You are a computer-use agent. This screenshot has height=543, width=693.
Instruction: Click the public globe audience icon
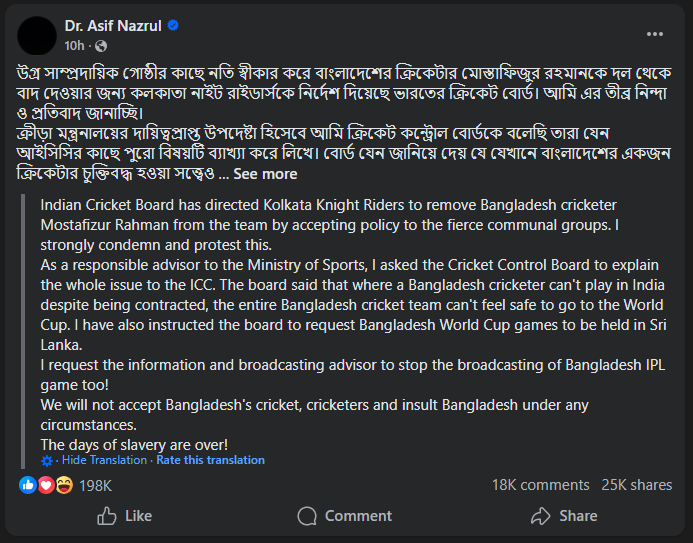tap(101, 46)
